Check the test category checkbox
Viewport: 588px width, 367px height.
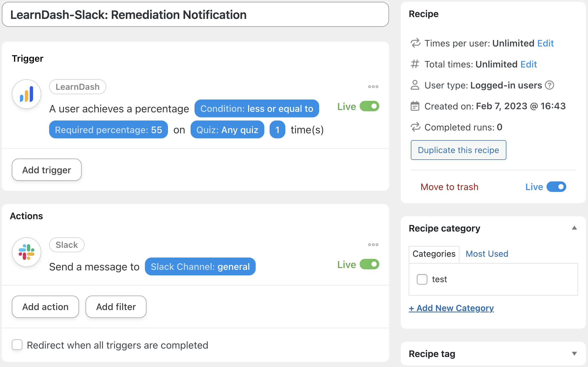[422, 279]
